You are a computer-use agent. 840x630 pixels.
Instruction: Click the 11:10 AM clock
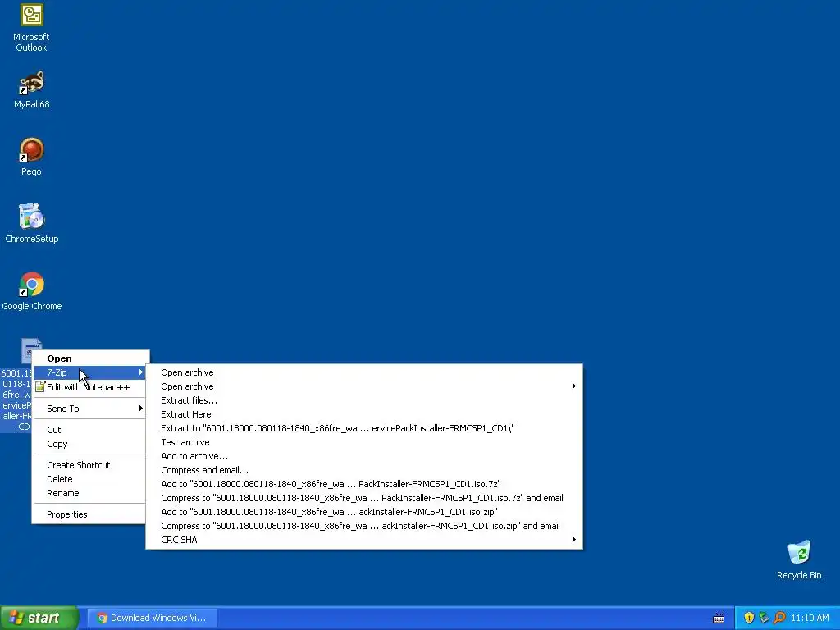[x=810, y=618]
